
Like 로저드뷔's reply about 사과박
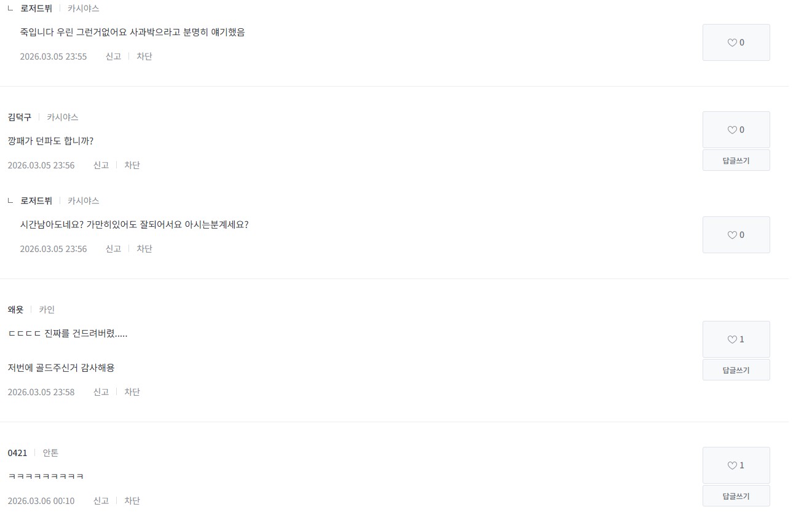pyautogui.click(x=736, y=42)
